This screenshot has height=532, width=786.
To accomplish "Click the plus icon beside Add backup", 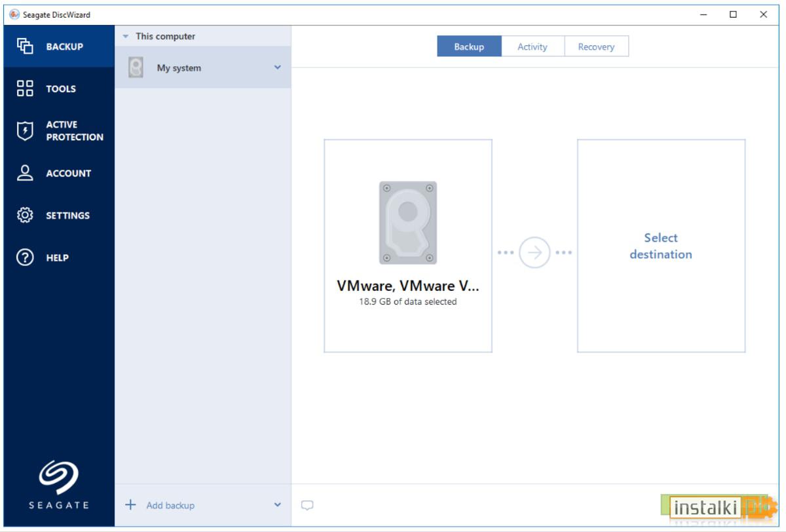I will coord(130,504).
